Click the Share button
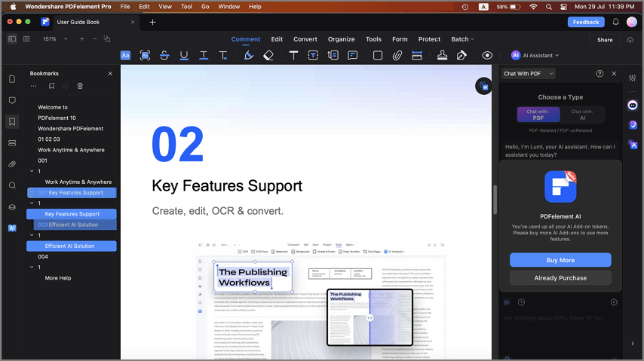 [605, 40]
